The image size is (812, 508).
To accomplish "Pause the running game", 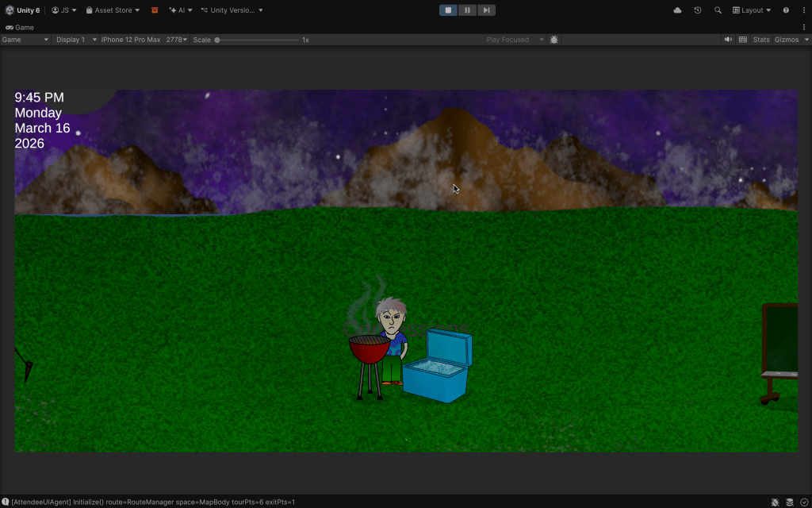I will click(x=467, y=10).
